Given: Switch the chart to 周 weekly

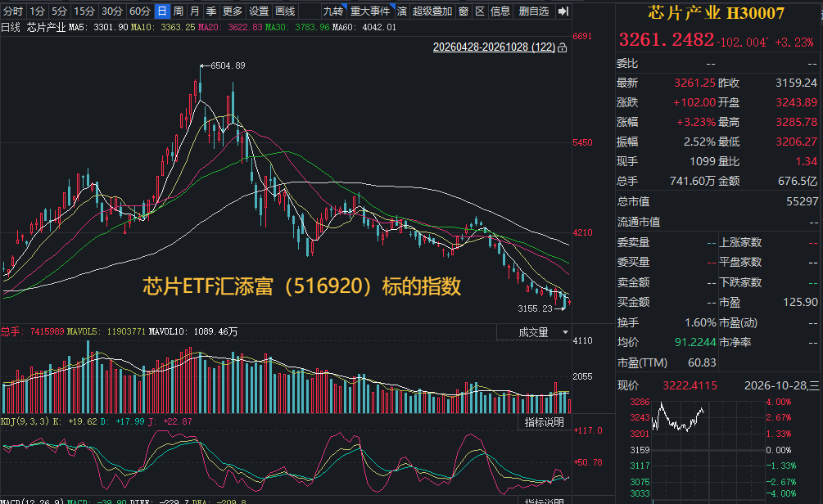Looking at the screenshot, I should pos(179,11).
